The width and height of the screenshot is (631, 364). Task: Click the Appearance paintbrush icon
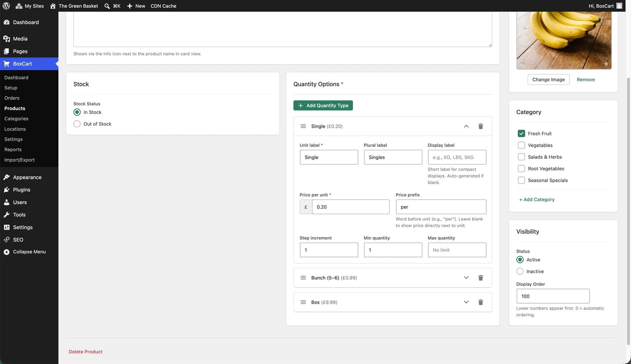pyautogui.click(x=6, y=177)
